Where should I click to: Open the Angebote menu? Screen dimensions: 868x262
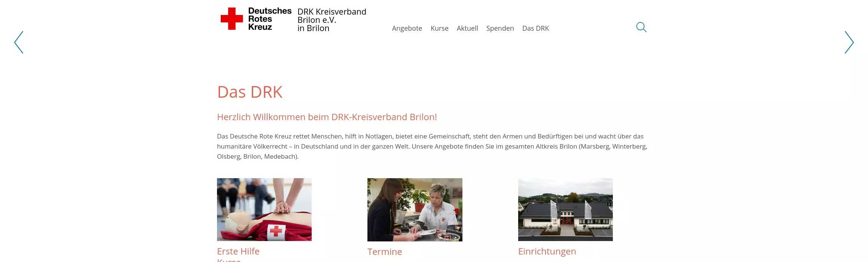[x=407, y=28]
